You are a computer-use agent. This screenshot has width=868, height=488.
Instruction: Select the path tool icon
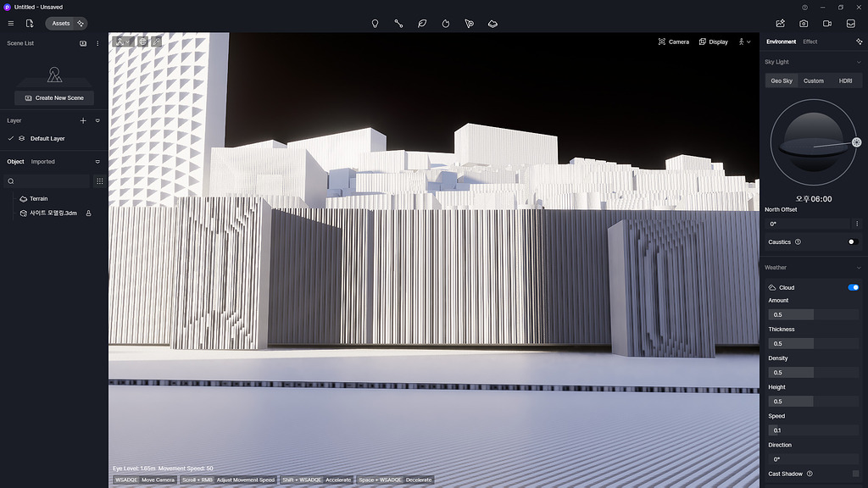click(398, 23)
